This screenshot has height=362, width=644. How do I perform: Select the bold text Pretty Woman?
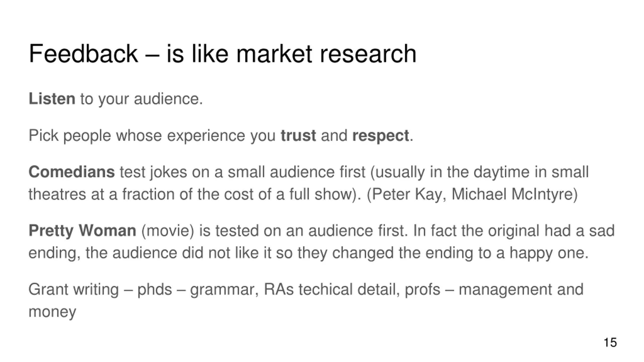pyautogui.click(x=83, y=231)
